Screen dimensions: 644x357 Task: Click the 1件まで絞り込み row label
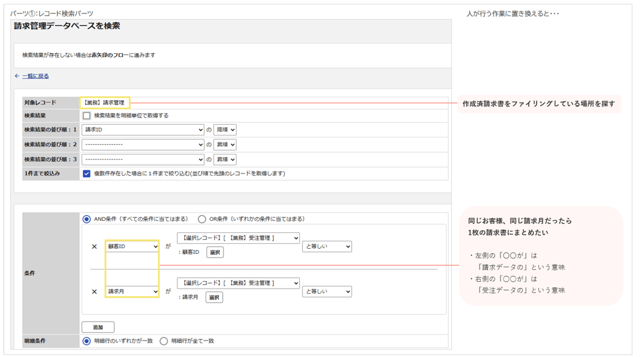pyautogui.click(x=42, y=174)
